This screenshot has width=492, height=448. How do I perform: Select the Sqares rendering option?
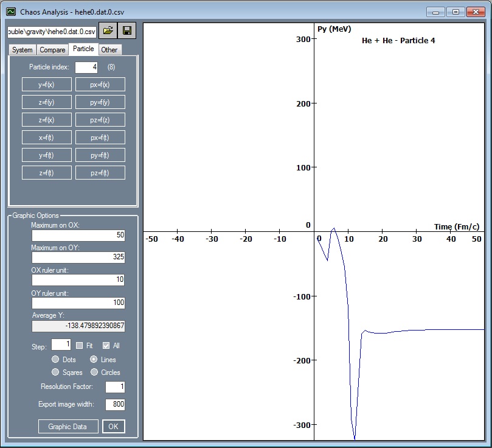(x=56, y=373)
